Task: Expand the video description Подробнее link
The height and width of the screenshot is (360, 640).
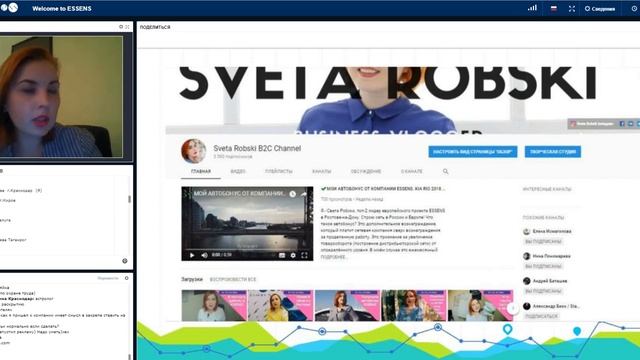Action: pyautogui.click(x=333, y=257)
